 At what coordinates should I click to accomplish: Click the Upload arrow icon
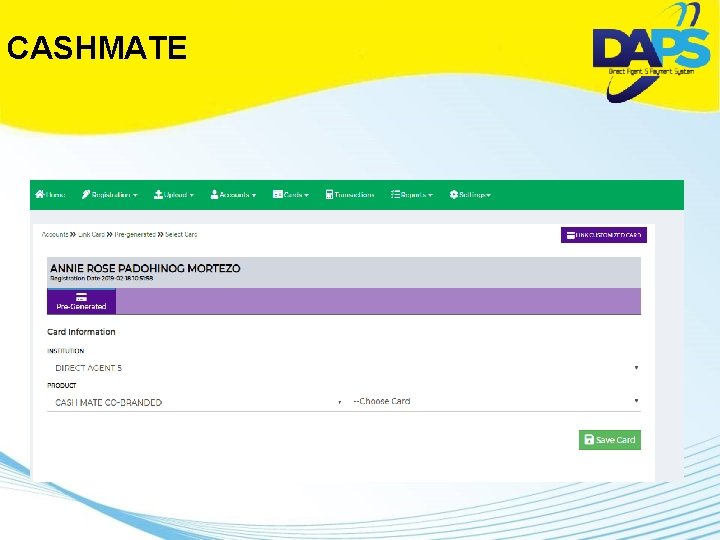click(x=158, y=194)
